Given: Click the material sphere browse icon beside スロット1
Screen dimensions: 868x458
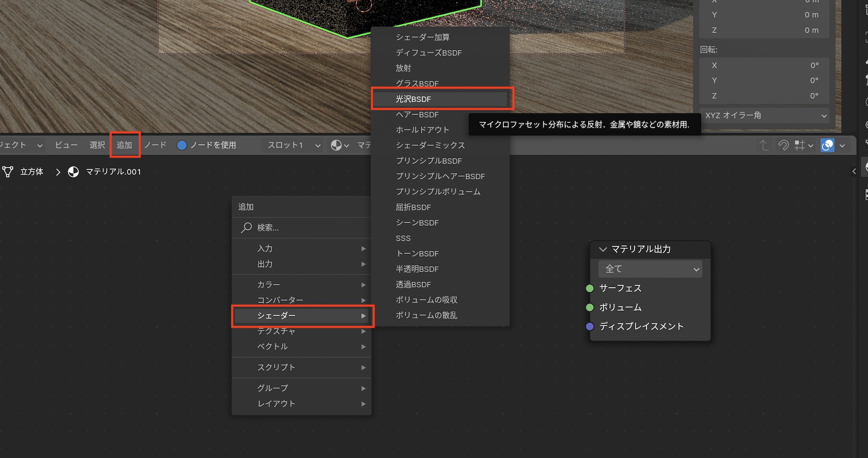Looking at the screenshot, I should 336,145.
